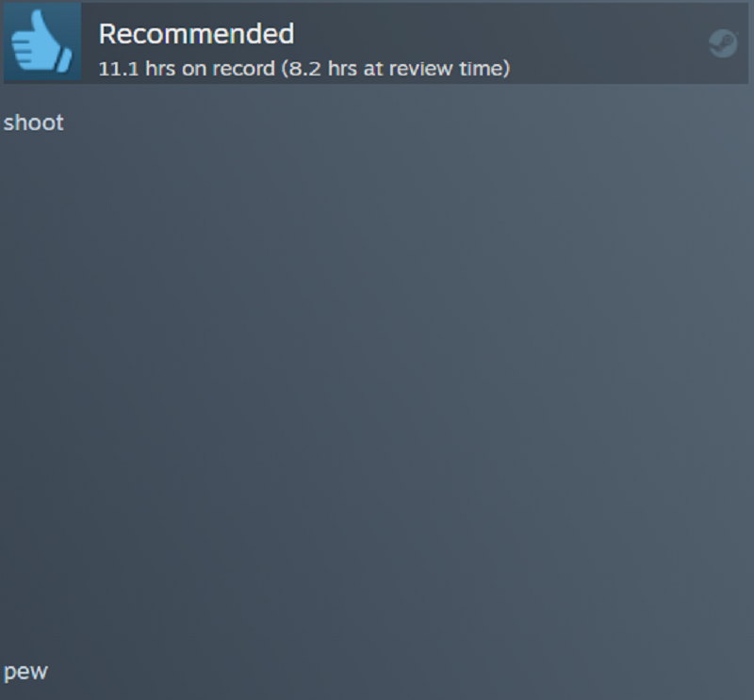Click the blue thumbs-up recommendation icon
754x700 pixels.
tap(42, 41)
